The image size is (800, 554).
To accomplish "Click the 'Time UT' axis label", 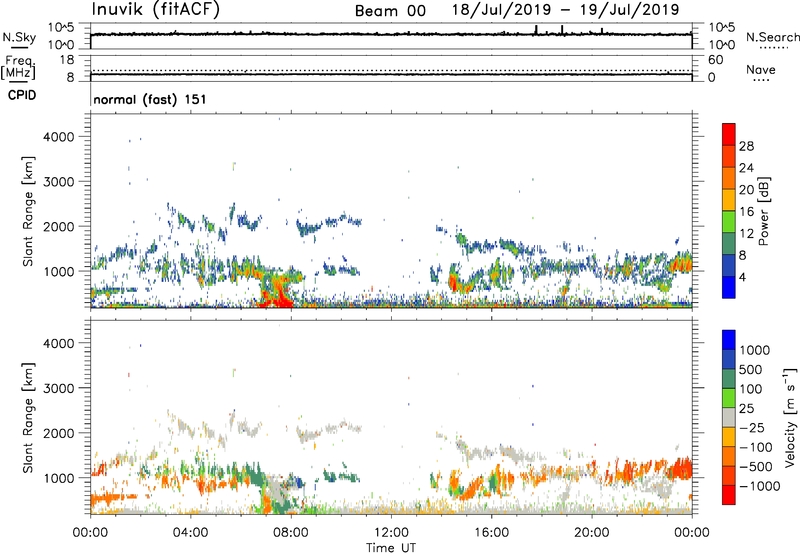I will pyautogui.click(x=391, y=547).
